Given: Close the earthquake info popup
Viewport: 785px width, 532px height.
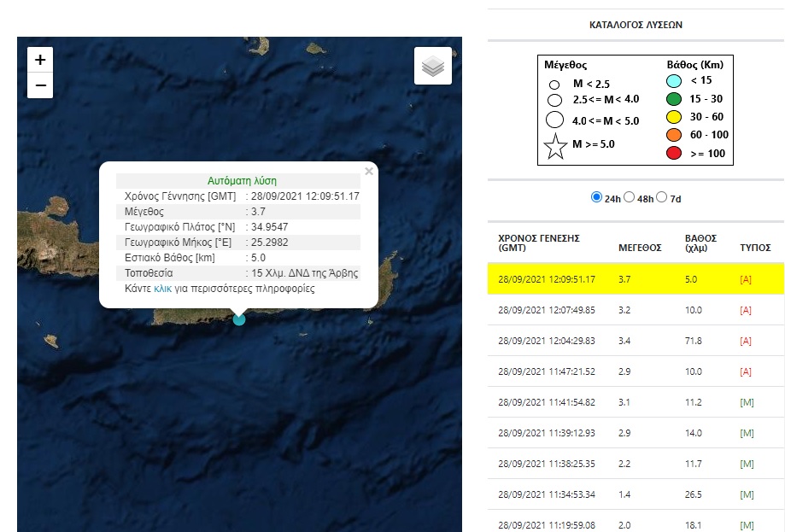Looking at the screenshot, I should (x=369, y=172).
